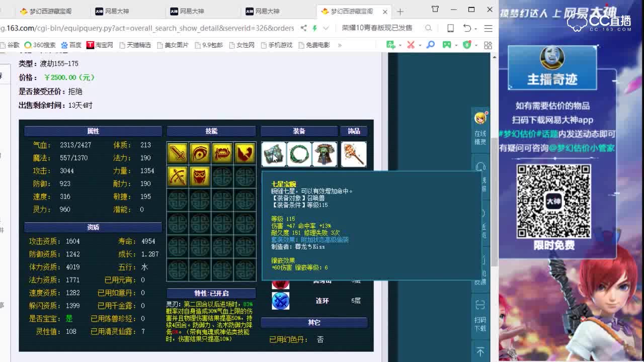This screenshot has height=362, width=644.
Task: Click the blue magnifier extension icon
Action: (x=431, y=45)
